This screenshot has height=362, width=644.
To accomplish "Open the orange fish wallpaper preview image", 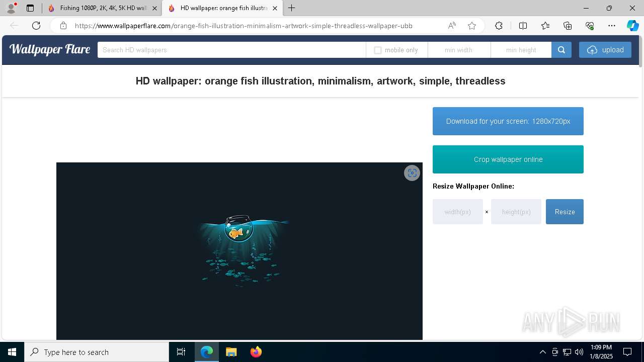I will tap(239, 251).
